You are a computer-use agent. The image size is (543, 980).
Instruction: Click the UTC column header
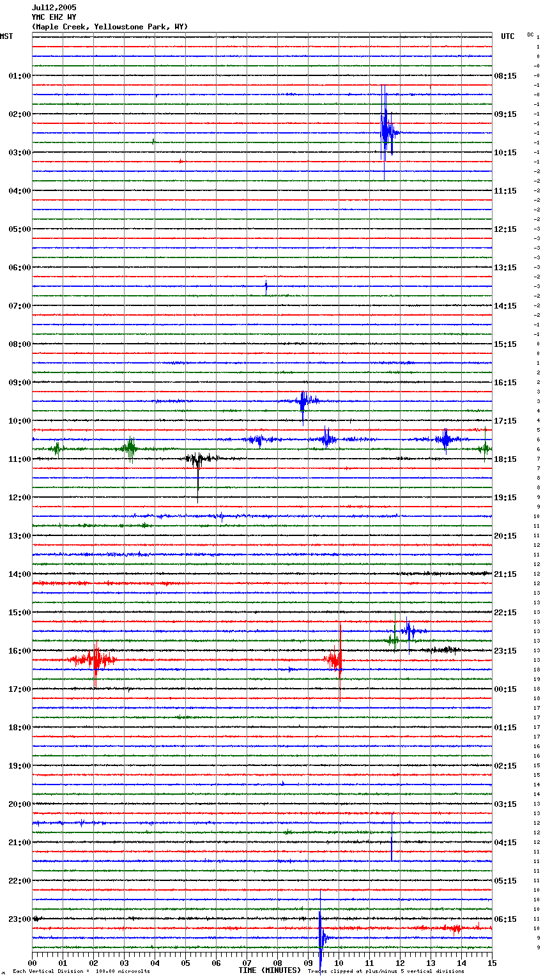point(507,36)
